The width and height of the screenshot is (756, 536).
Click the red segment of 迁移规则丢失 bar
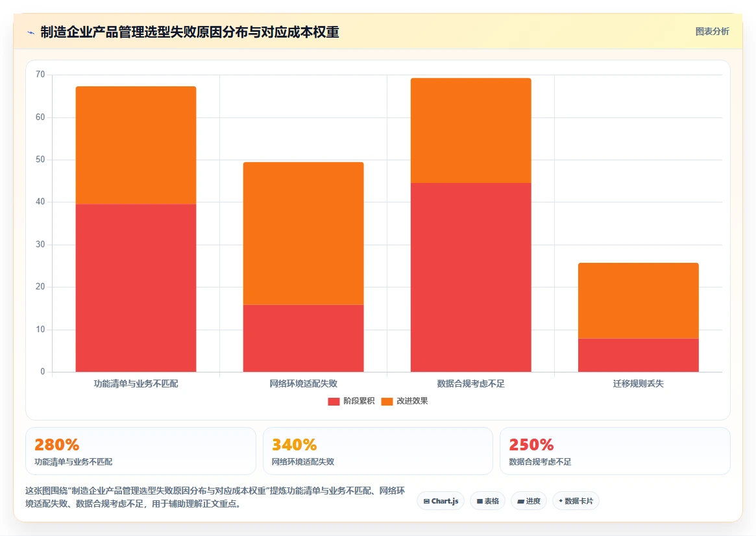point(639,355)
